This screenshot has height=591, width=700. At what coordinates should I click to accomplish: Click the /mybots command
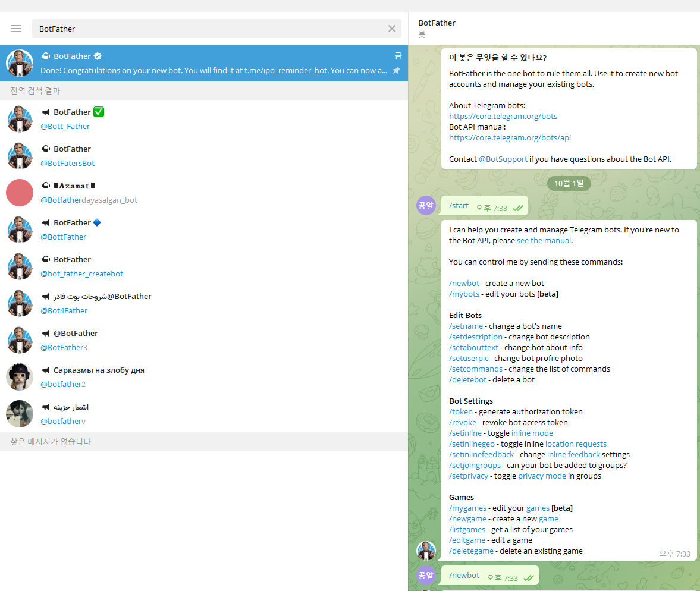pos(464,294)
